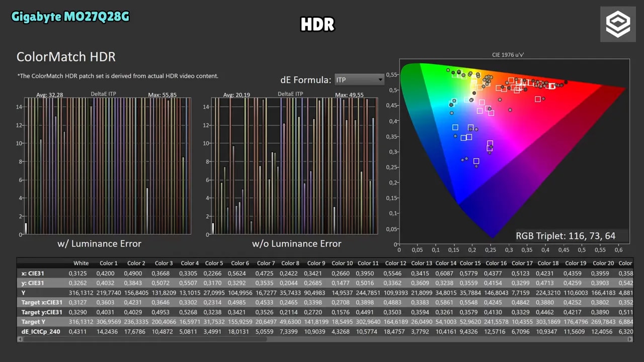
Task: Click the 'dE_ICtCp_240' row label
Action: click(41, 332)
